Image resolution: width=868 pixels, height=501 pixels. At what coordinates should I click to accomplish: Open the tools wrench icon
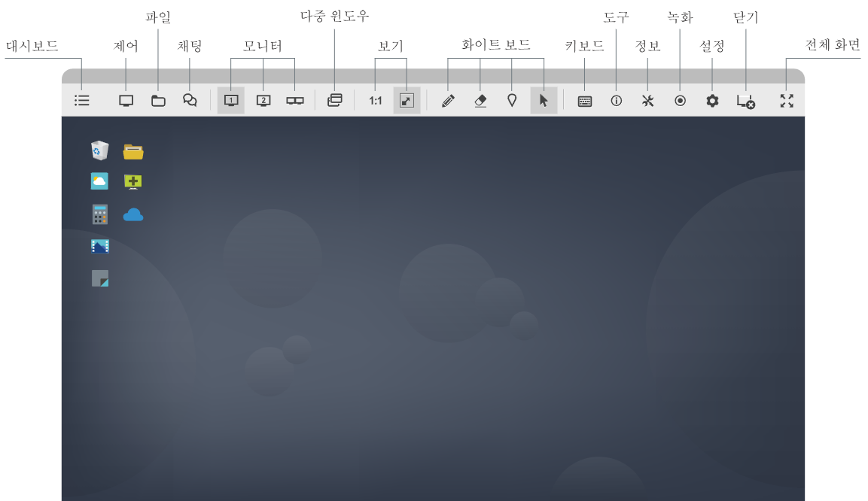(x=647, y=101)
